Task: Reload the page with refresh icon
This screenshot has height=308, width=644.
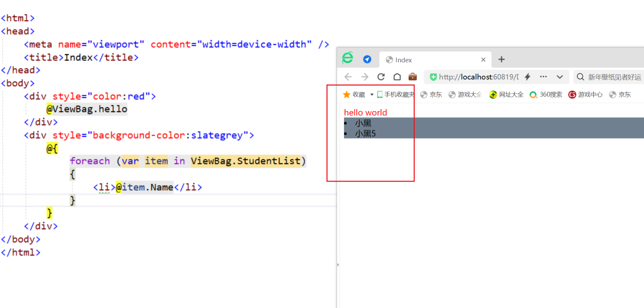Action: tap(381, 77)
